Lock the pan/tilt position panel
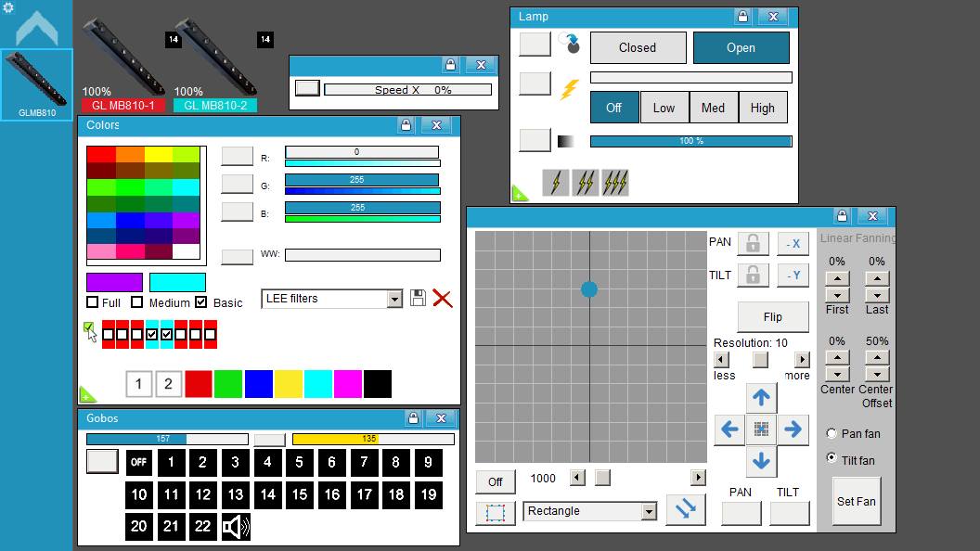 [842, 216]
